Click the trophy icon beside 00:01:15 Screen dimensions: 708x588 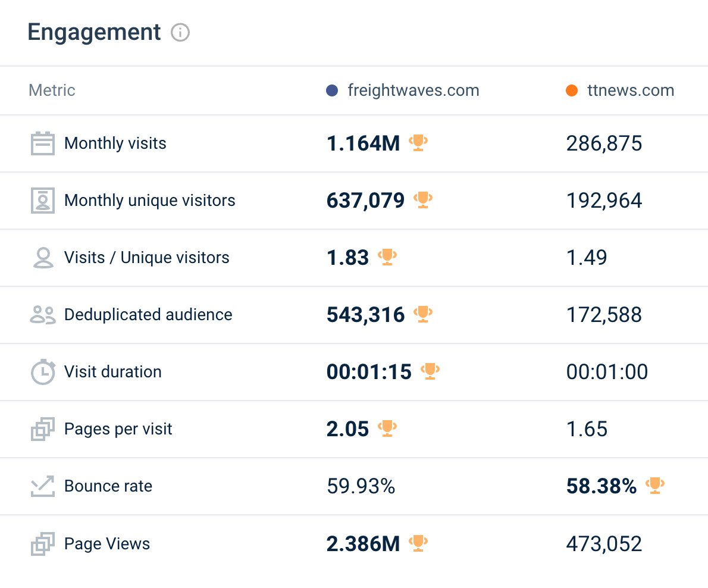[x=430, y=371]
